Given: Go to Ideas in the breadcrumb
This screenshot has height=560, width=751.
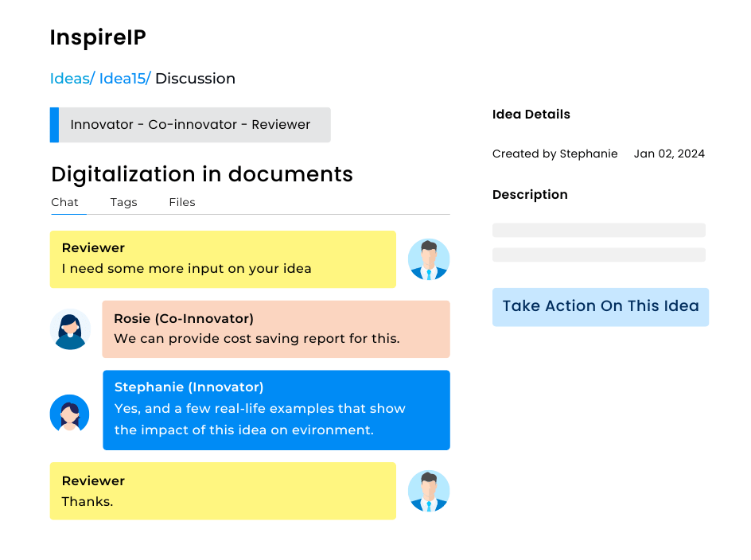Looking at the screenshot, I should pyautogui.click(x=72, y=79).
